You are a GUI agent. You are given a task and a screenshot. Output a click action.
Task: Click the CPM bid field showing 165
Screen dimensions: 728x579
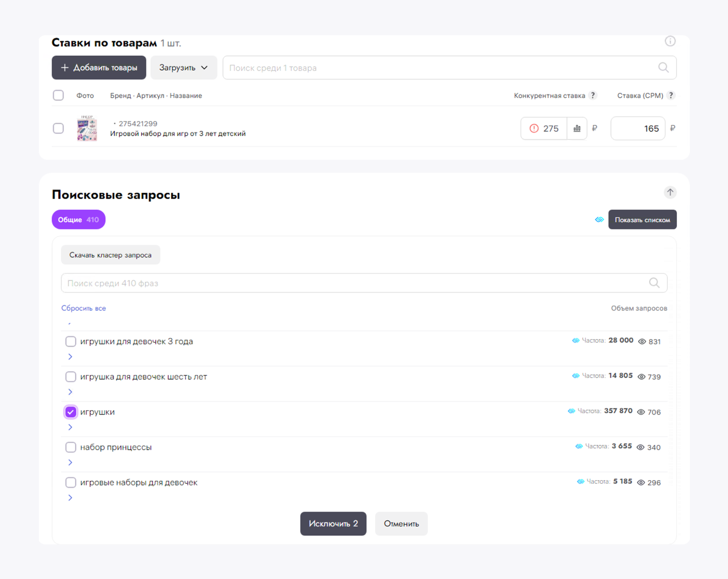638,128
